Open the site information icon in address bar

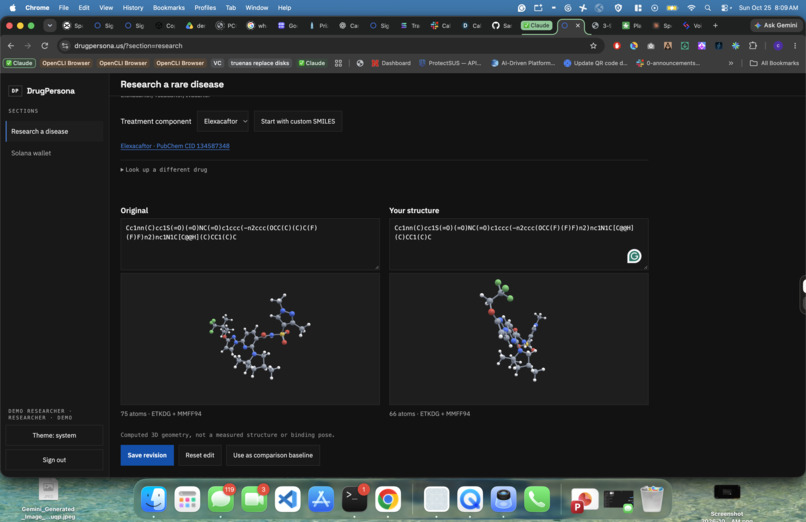65,46
